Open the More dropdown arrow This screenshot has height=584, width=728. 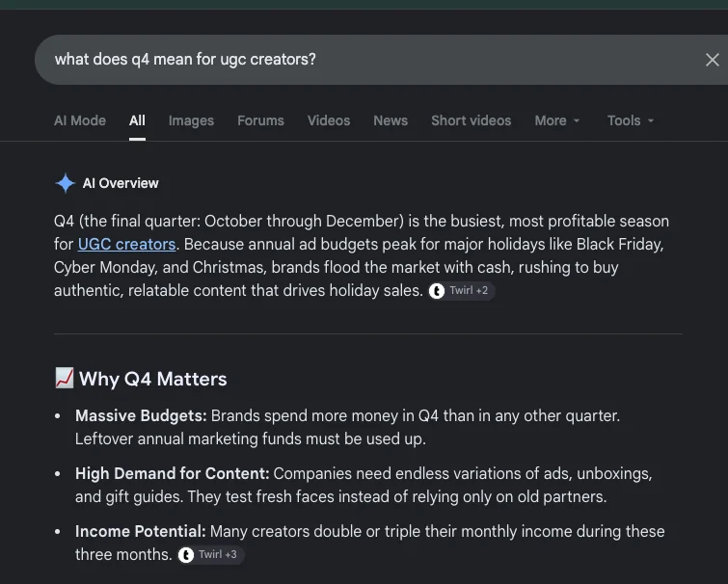pyautogui.click(x=577, y=120)
